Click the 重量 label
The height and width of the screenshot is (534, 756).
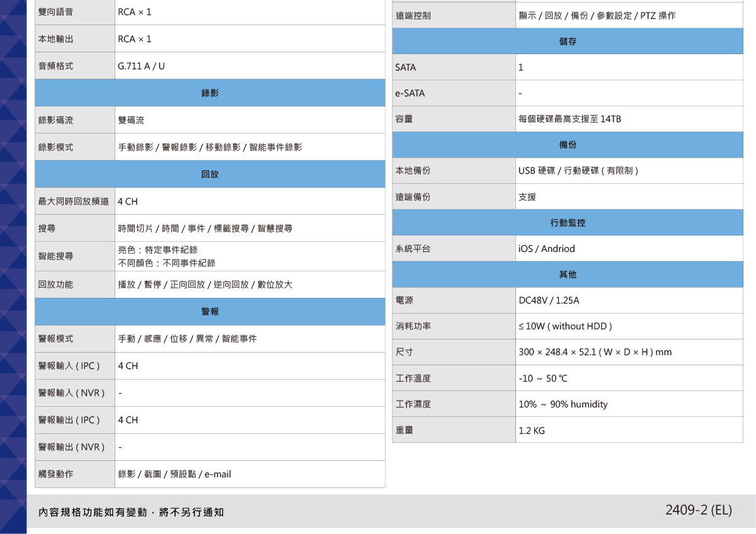(x=404, y=431)
